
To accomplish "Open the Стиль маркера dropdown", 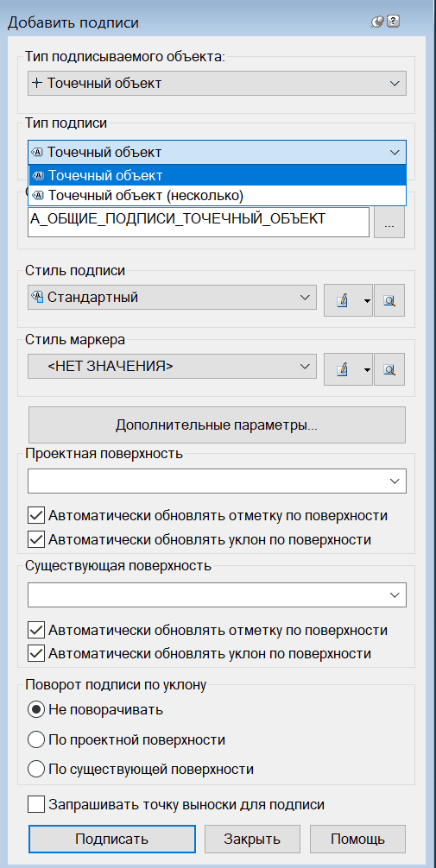I will (x=173, y=367).
